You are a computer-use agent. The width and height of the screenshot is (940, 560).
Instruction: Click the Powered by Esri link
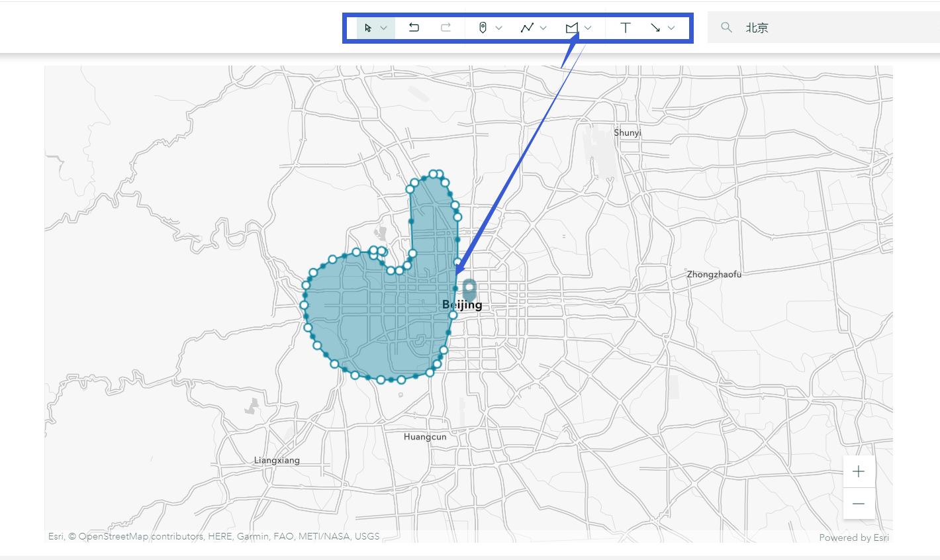(x=855, y=537)
